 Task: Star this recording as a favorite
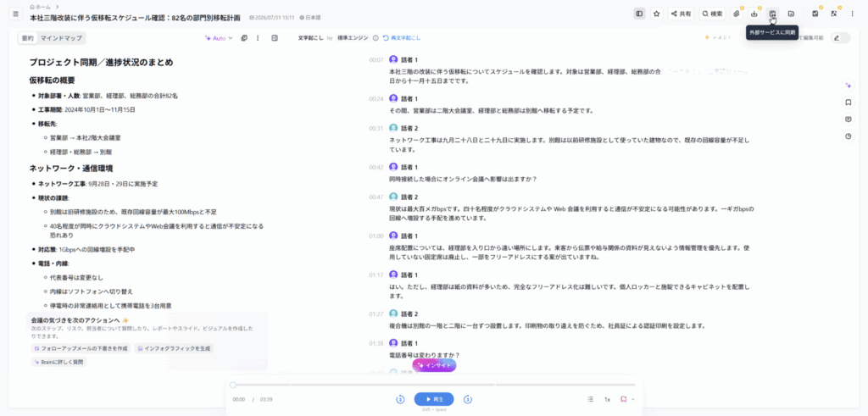pyautogui.click(x=657, y=14)
